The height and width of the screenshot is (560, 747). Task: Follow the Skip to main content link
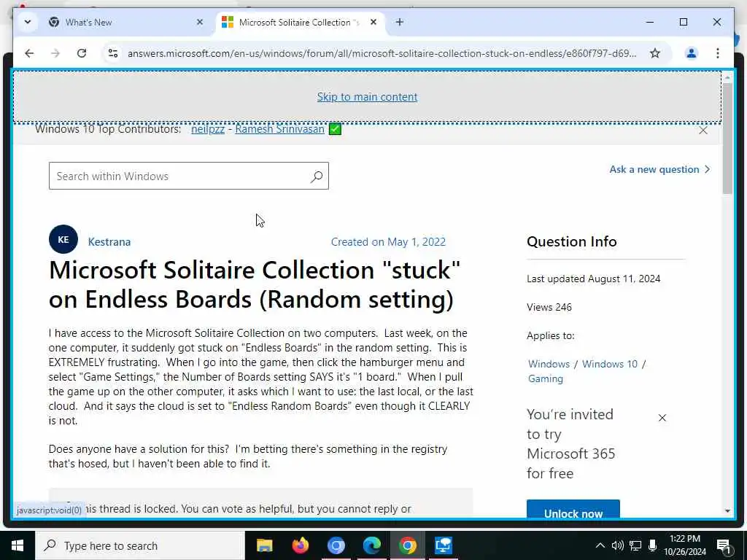tap(367, 97)
